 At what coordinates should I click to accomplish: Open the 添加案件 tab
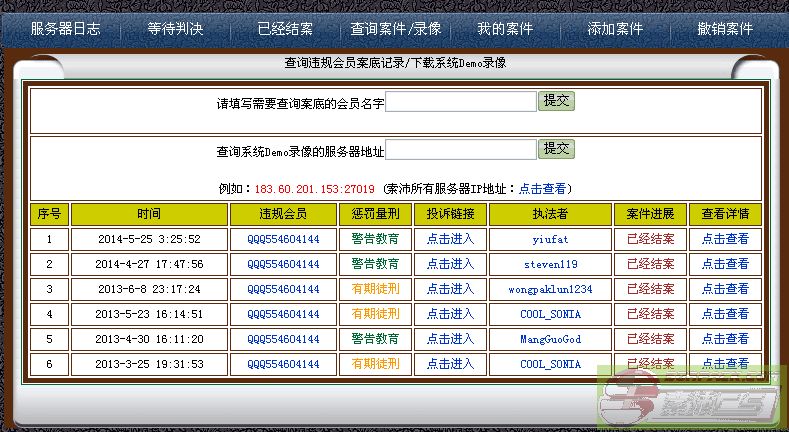coord(614,29)
